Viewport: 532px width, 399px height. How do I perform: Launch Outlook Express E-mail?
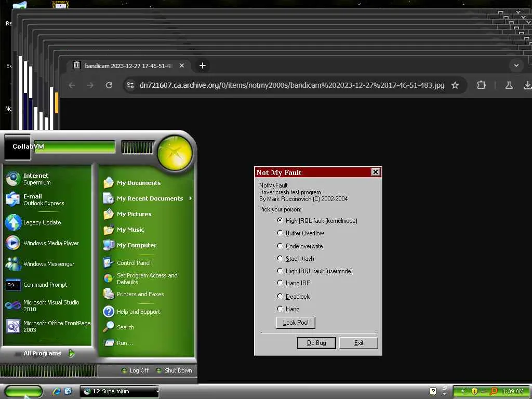coord(47,199)
